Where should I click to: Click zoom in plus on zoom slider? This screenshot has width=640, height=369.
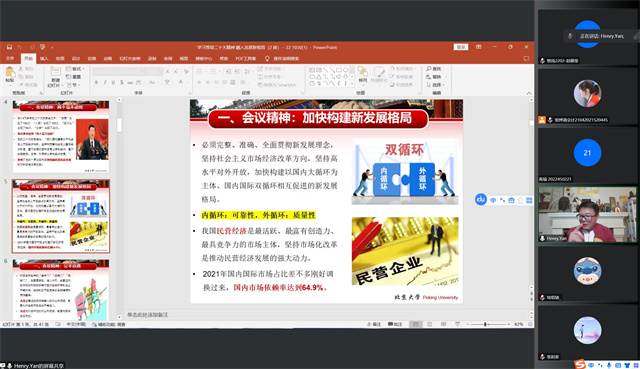tap(509, 324)
